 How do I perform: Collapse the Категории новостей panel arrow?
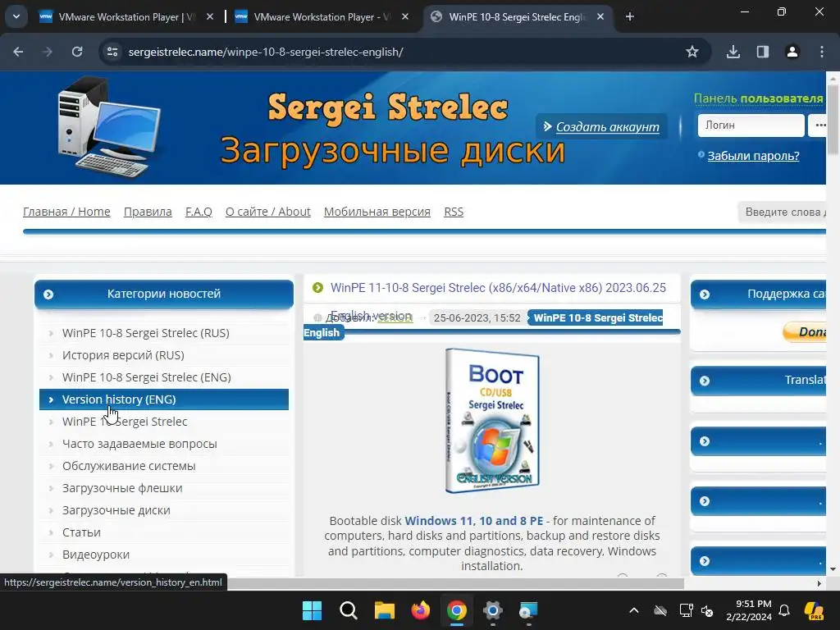[x=48, y=294]
